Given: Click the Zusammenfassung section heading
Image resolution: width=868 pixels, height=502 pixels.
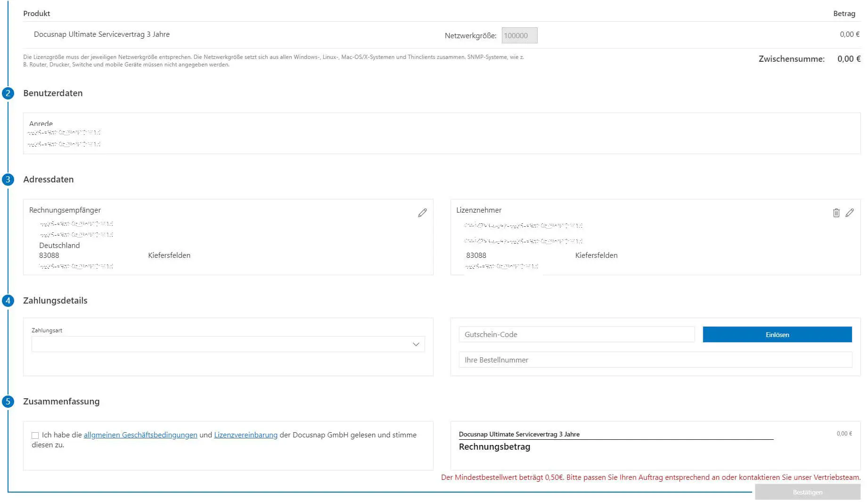Looking at the screenshot, I should [x=61, y=402].
